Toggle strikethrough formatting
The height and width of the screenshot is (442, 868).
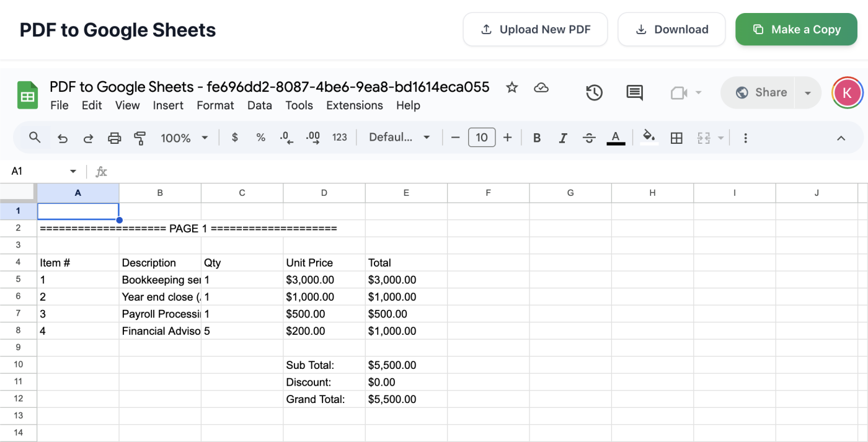pyautogui.click(x=588, y=138)
